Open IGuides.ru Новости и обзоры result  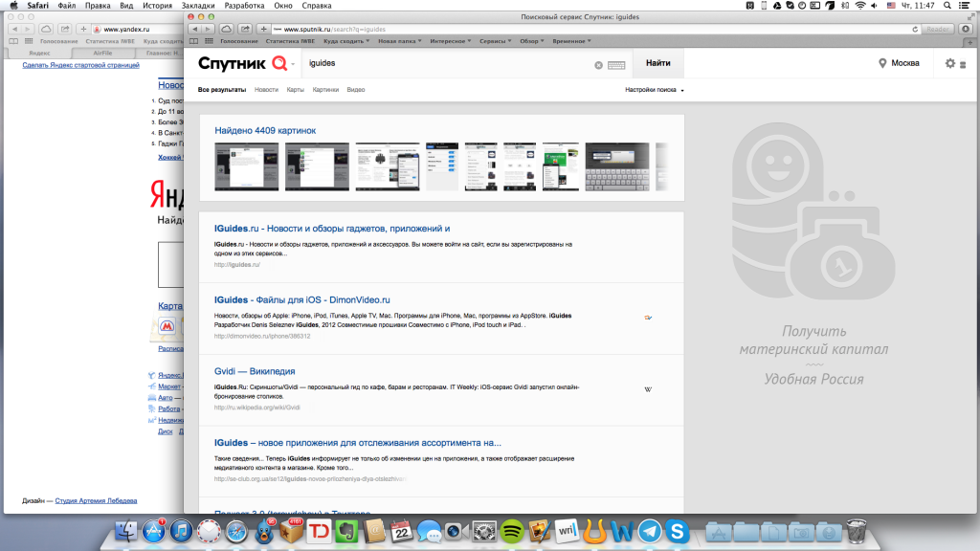tap(332, 229)
